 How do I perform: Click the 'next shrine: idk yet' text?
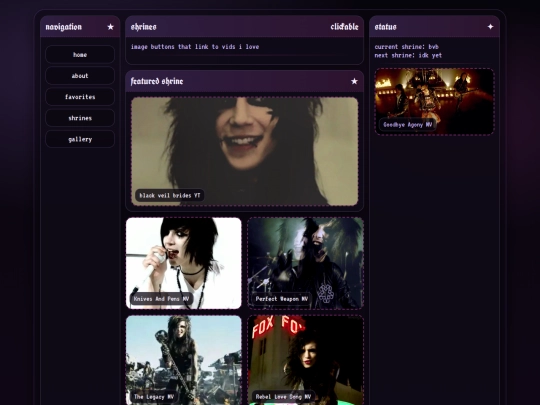(408, 55)
